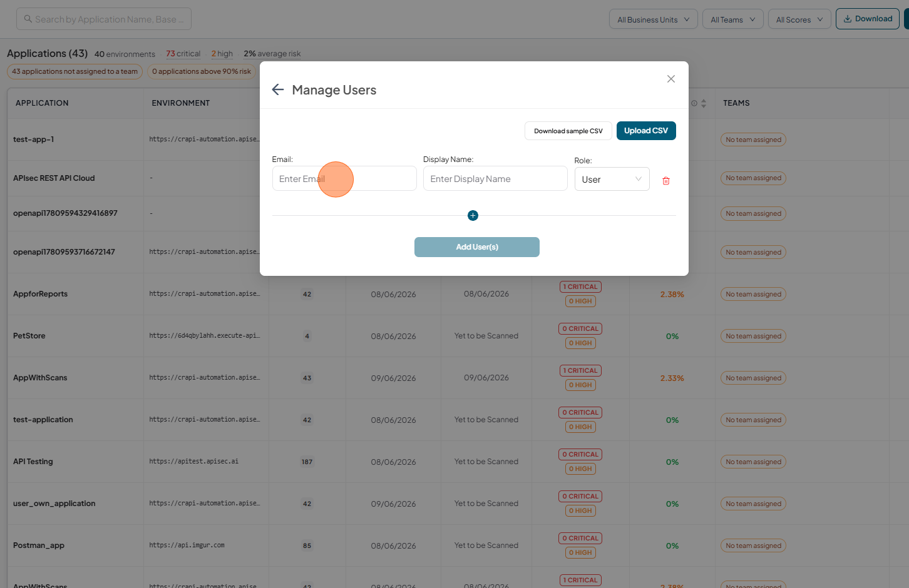909x588 pixels.
Task: Close the Manage Users dialog
Action: 671,79
